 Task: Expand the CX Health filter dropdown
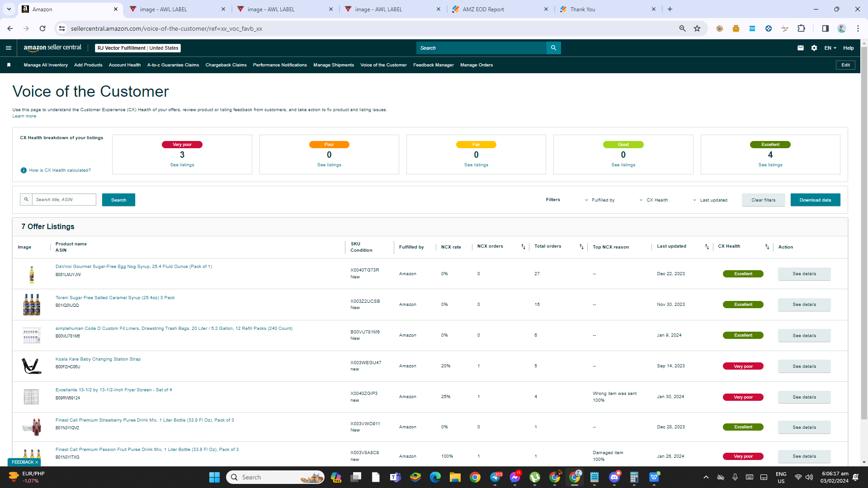(x=654, y=200)
